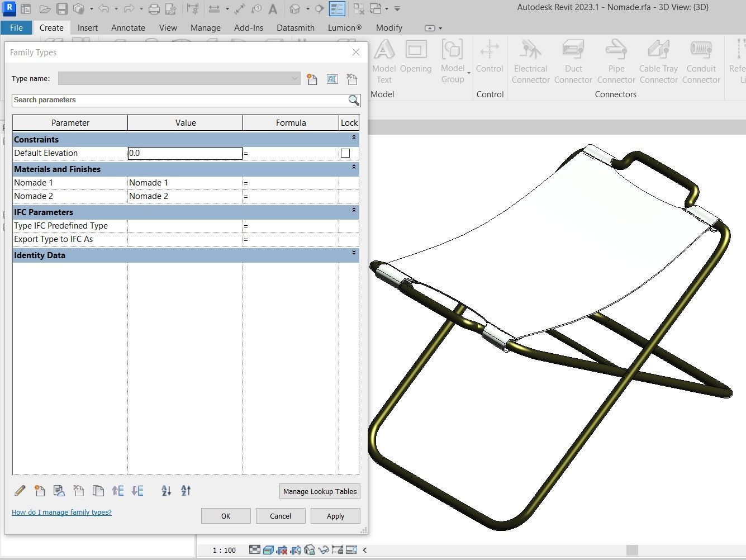Click the Edit Parameter pencil icon

(20, 491)
